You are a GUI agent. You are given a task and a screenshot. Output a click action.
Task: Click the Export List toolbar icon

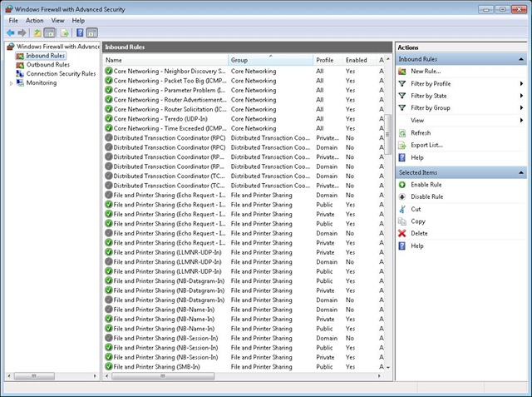point(65,33)
